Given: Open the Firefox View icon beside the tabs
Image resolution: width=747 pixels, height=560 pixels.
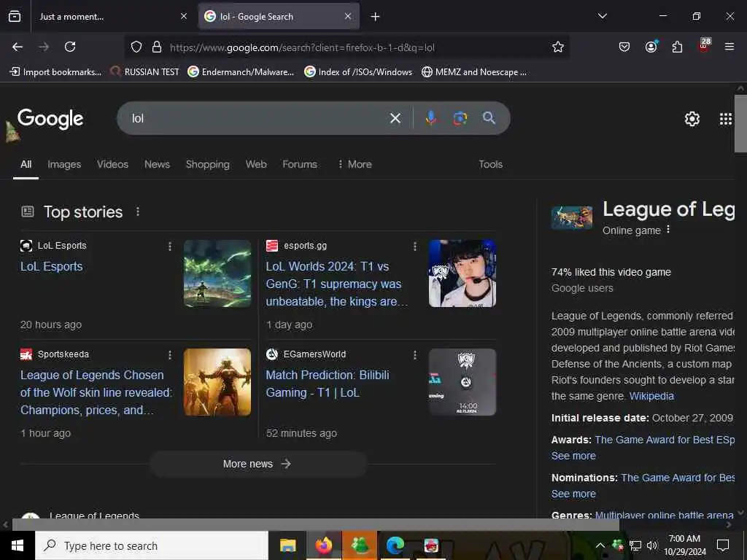Looking at the screenshot, I should [x=15, y=17].
